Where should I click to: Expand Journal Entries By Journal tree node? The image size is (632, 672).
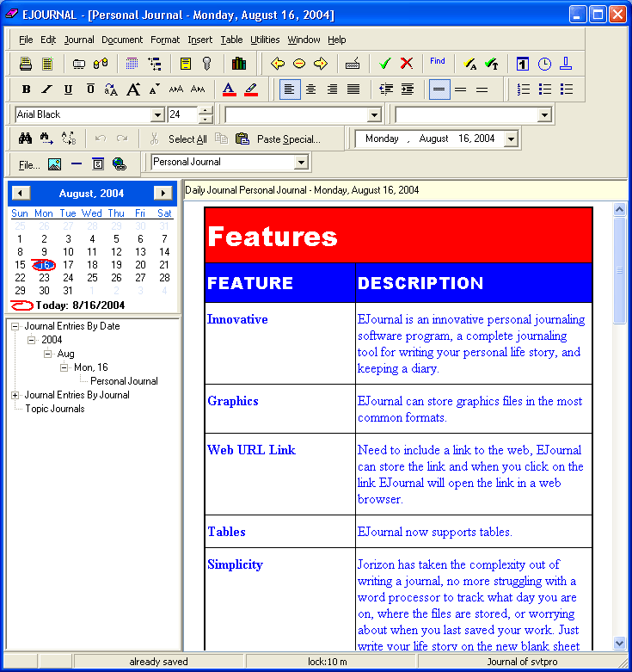[15, 395]
